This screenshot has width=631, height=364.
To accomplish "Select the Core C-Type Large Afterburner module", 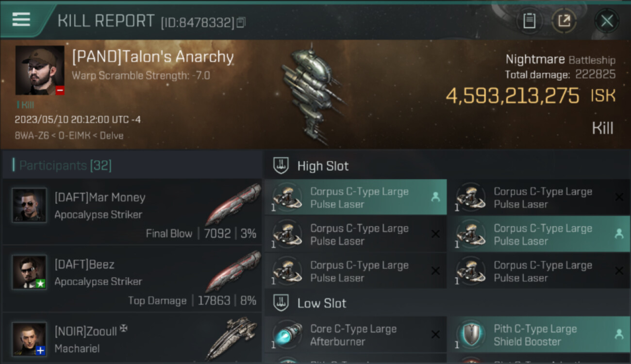I will [x=356, y=335].
